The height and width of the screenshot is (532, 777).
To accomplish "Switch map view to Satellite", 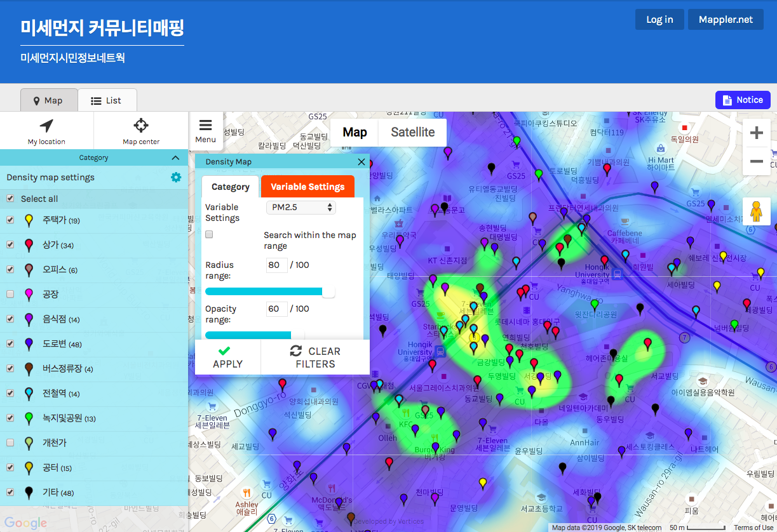I will click(x=413, y=132).
